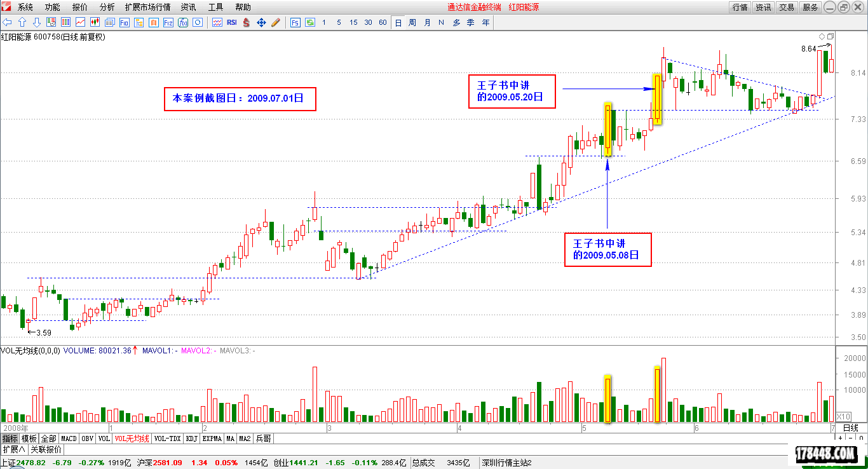
Task: Switch to 30-minute period
Action: pyautogui.click(x=368, y=22)
